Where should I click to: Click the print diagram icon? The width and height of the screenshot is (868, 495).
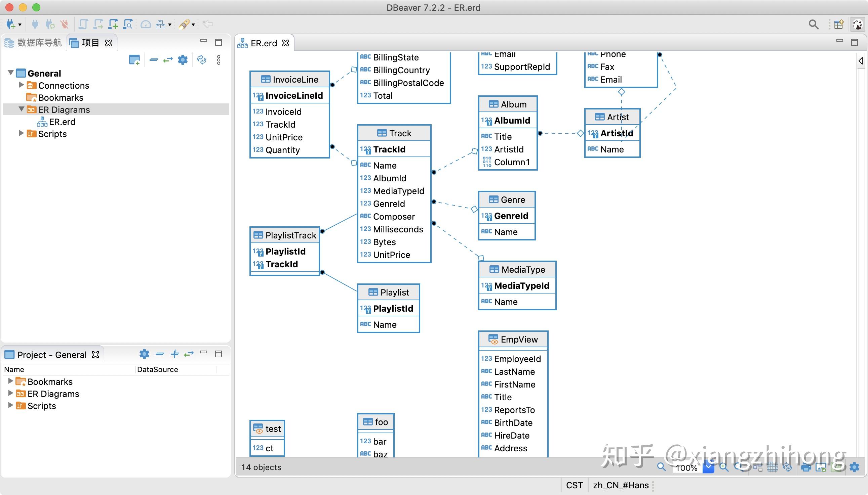806,467
